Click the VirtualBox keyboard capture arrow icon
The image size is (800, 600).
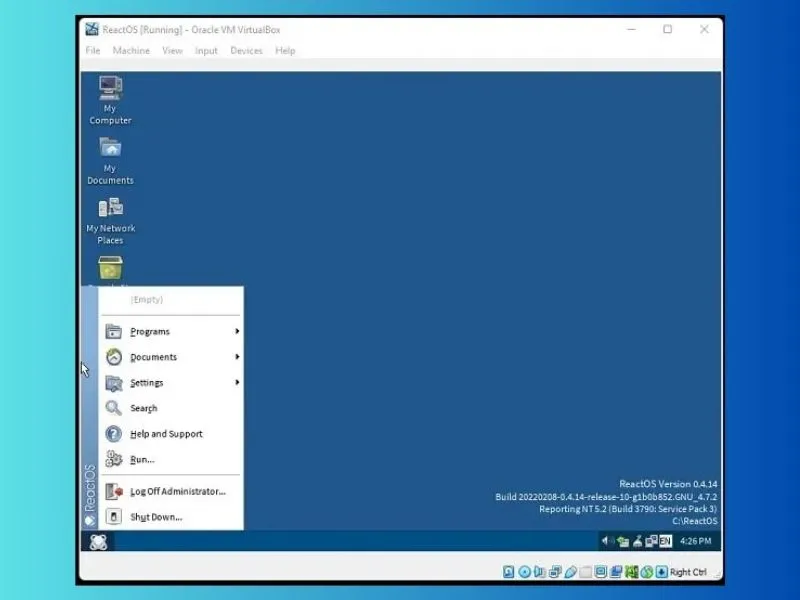tap(662, 572)
